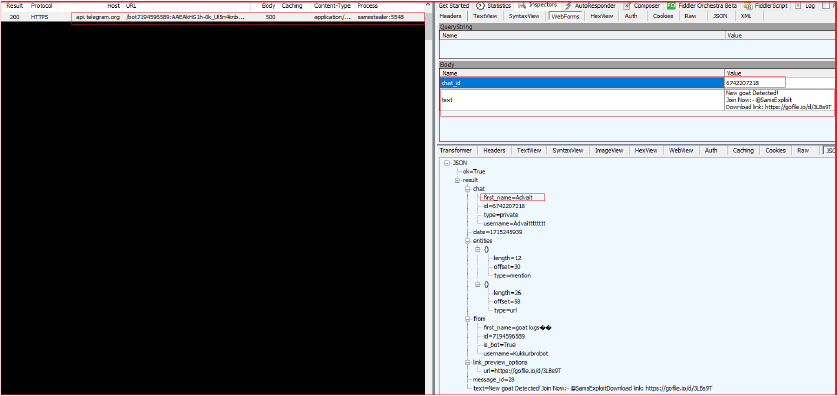
Task: Collapse the result node in tree
Action: pyautogui.click(x=457, y=180)
